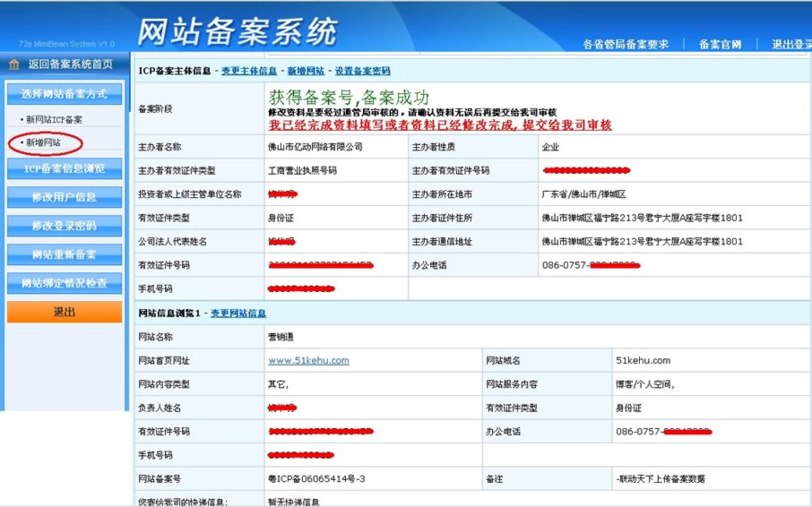This screenshot has height=507, width=812.
Task: Open 修改登录密码 in the sidebar
Action: click(x=65, y=226)
